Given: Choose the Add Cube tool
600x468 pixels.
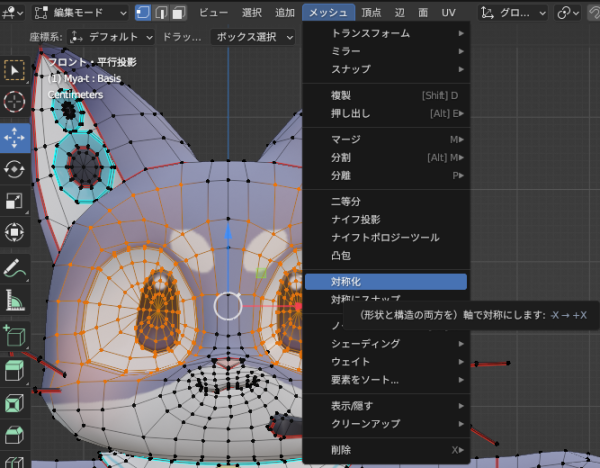Looking at the screenshot, I should [x=15, y=337].
